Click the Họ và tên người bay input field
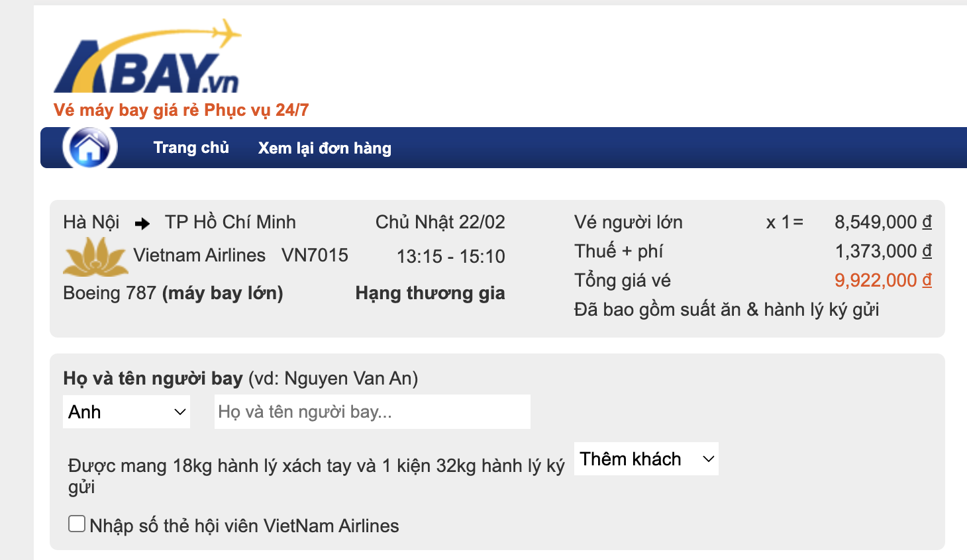Screen dimensions: 967x560 coord(372,411)
